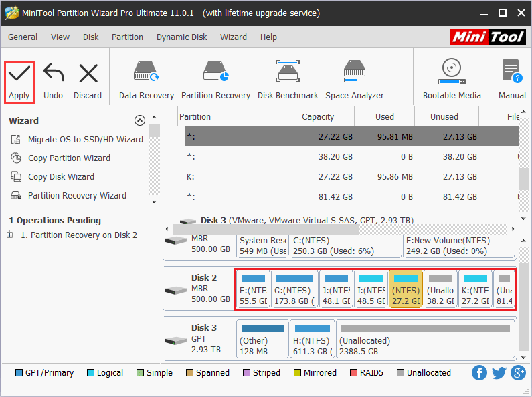
Task: Open the Disk menu
Action: click(x=90, y=37)
